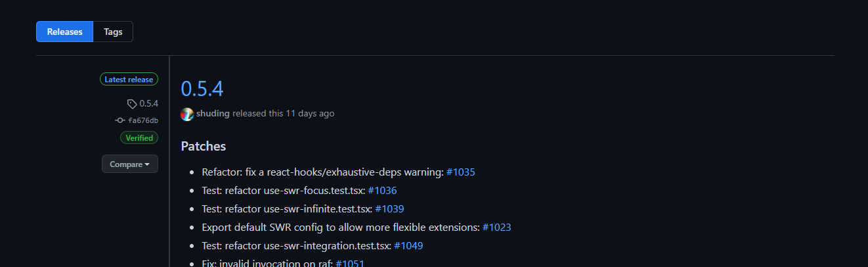Open pull request #1039
868x267 pixels.
(389, 209)
